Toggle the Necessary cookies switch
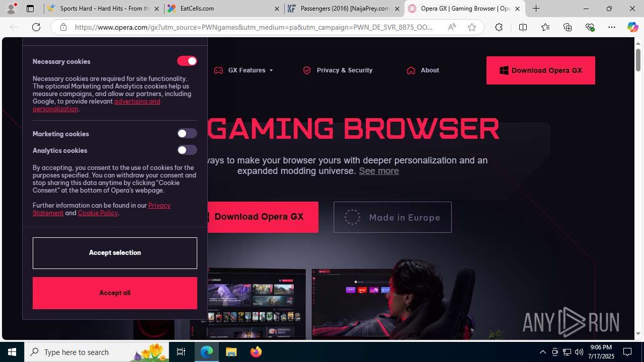Viewport: 644px width, 362px height. 187,61
